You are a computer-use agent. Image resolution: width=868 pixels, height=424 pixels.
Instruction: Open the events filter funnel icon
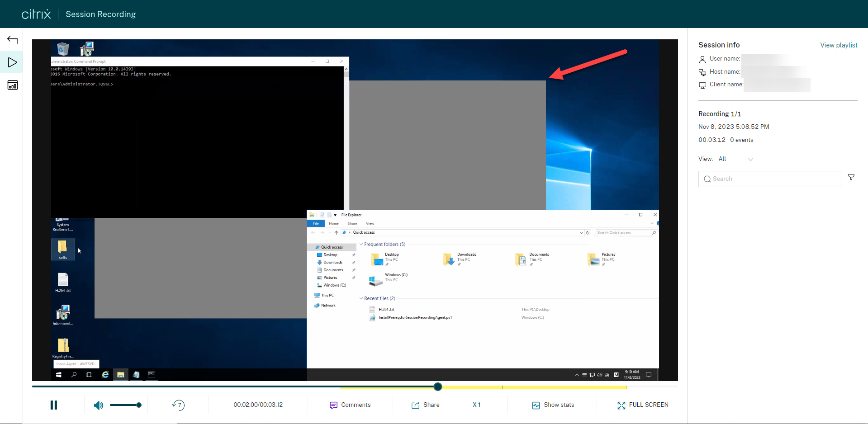[851, 177]
